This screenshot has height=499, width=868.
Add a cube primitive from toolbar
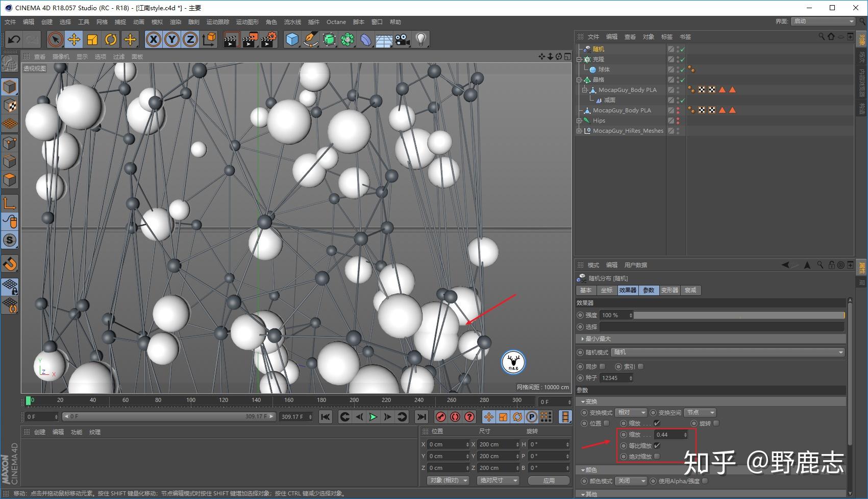(292, 39)
